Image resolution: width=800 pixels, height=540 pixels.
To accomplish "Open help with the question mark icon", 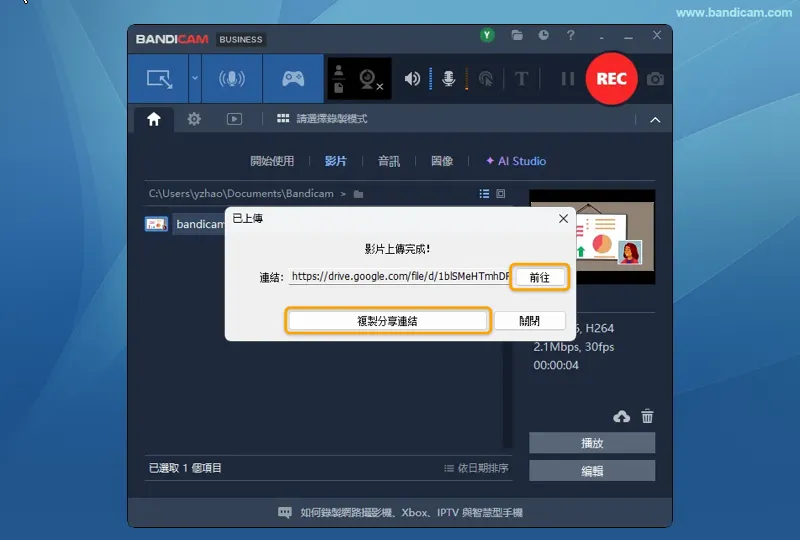I will [571, 35].
